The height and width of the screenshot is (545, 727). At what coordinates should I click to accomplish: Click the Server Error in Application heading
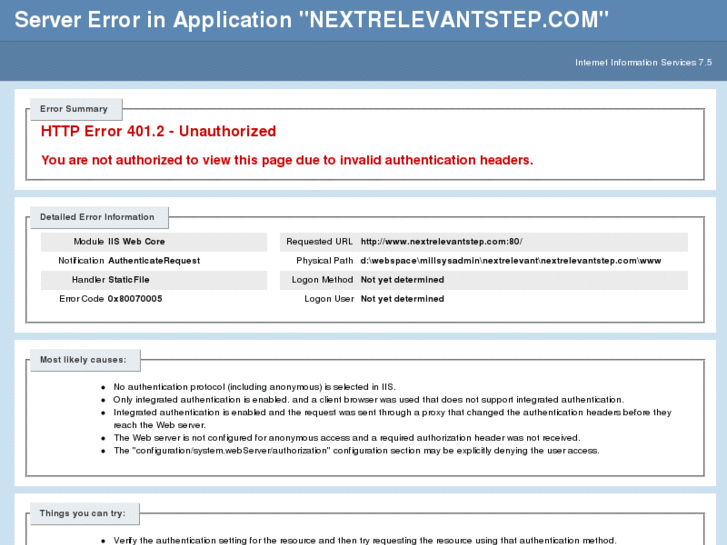point(311,20)
